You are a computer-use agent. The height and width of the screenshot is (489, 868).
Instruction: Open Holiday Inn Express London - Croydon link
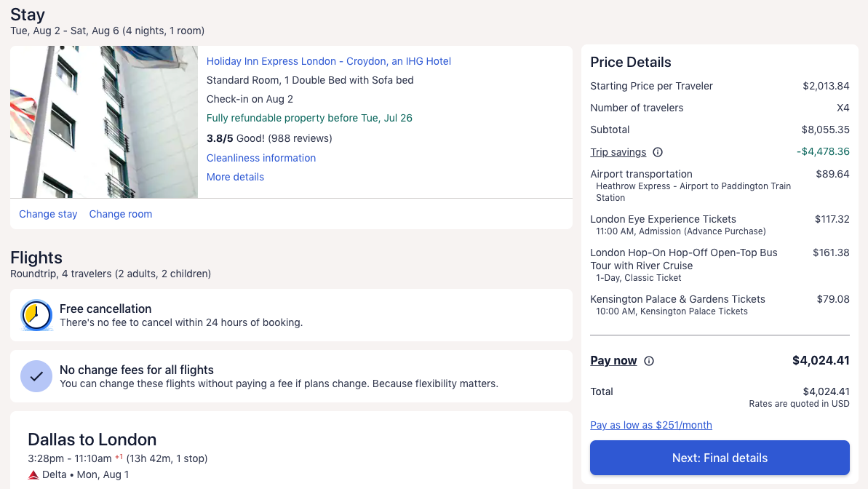tap(329, 61)
